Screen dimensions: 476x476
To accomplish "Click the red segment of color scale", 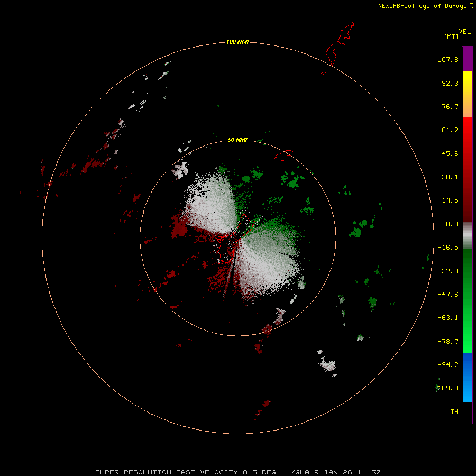I will pos(467,169).
